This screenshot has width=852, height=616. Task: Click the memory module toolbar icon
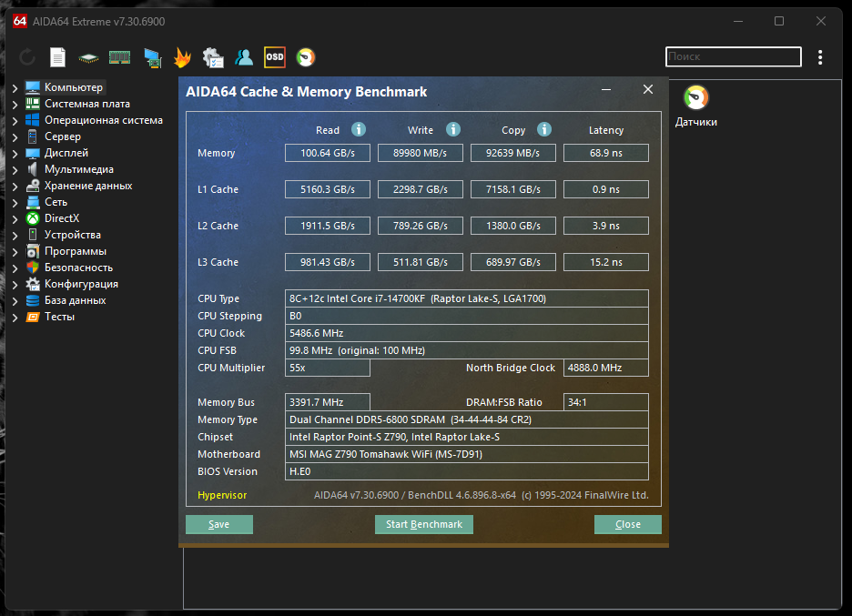coord(119,57)
